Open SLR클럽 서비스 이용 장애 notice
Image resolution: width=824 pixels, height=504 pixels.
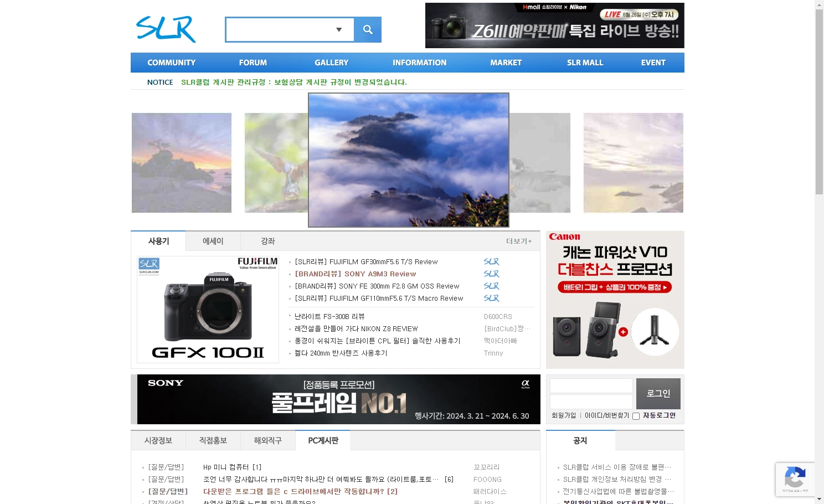tap(617, 467)
